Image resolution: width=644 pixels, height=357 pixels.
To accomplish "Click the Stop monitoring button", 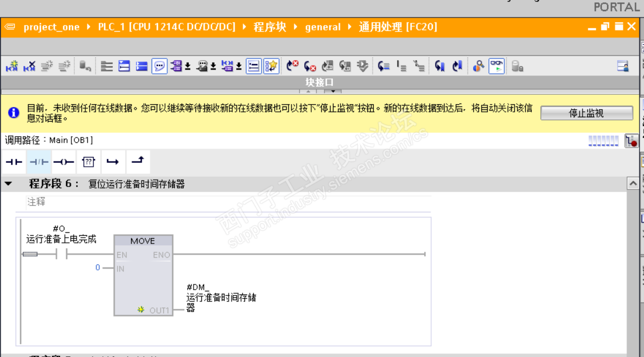I will pos(587,114).
